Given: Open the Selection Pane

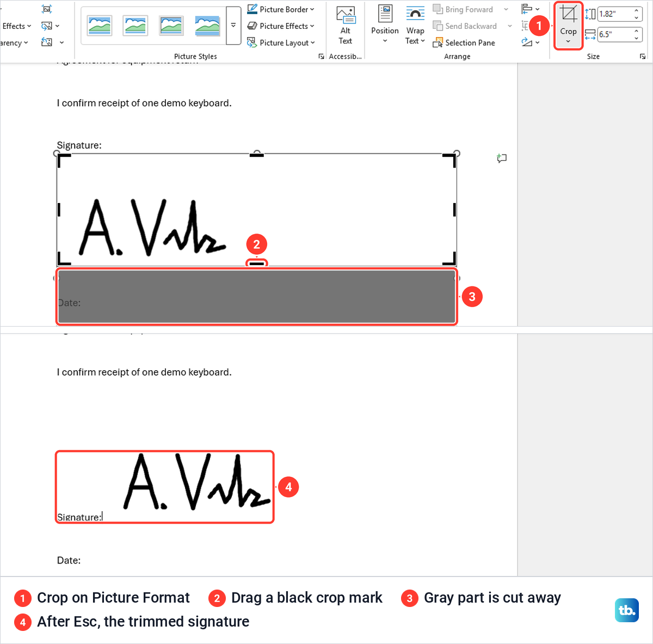Looking at the screenshot, I should (x=464, y=42).
